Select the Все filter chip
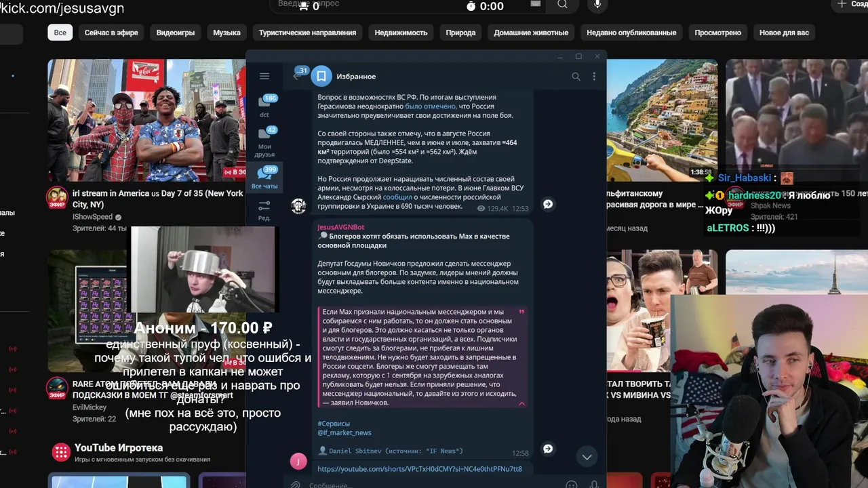 point(60,33)
